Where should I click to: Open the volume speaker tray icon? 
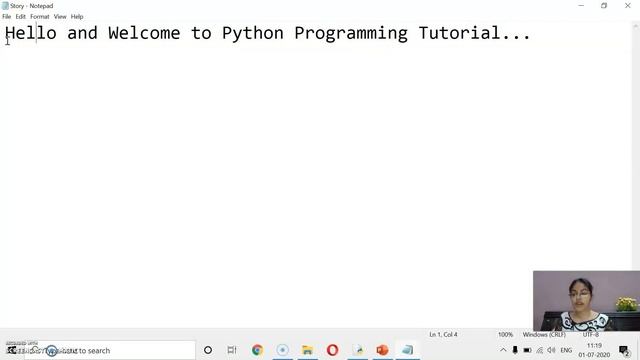(x=551, y=350)
